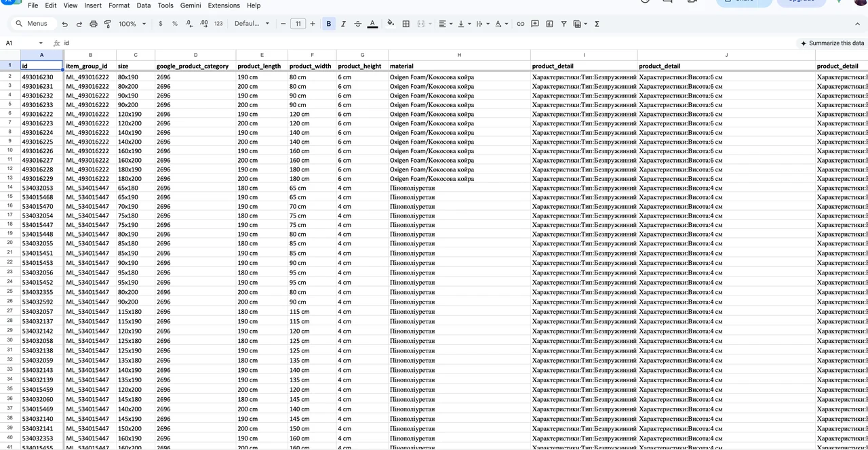Screen dimensions: 868x450
Task: Click Summarize this data button
Action: tap(832, 43)
